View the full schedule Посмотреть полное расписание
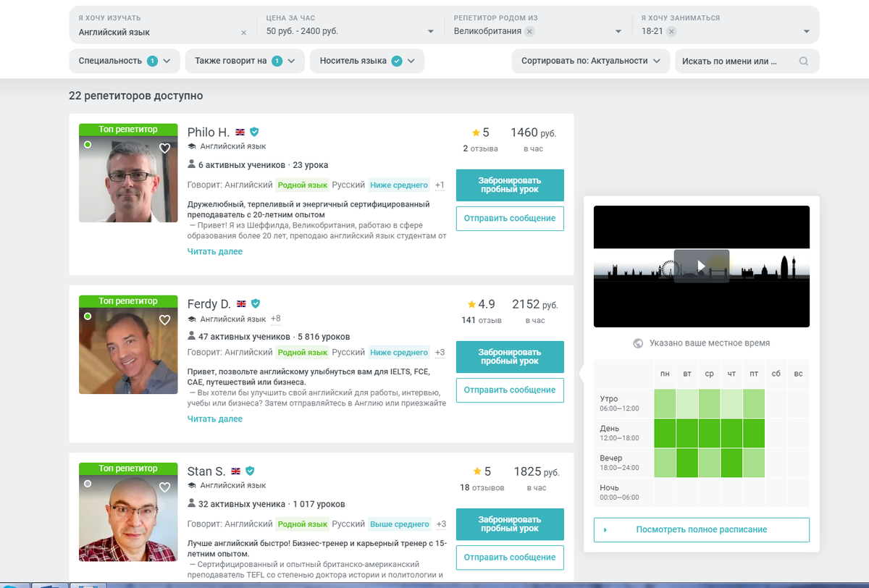 pos(702,529)
